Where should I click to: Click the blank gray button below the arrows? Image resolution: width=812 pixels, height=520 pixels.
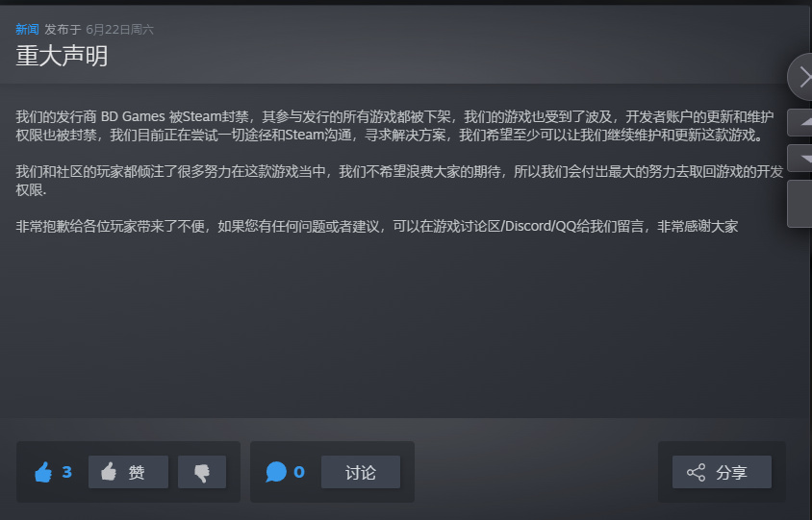click(x=800, y=204)
